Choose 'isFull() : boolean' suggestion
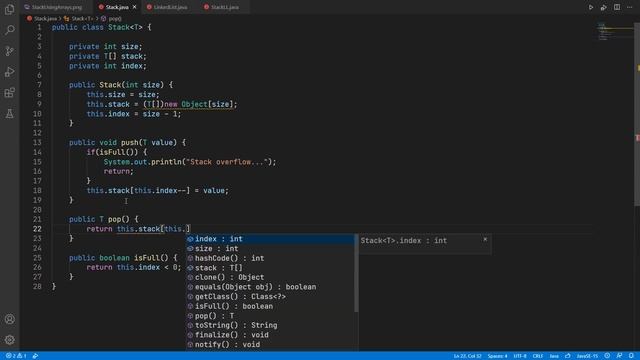Viewport: 640px width, 360px height. 271,306
